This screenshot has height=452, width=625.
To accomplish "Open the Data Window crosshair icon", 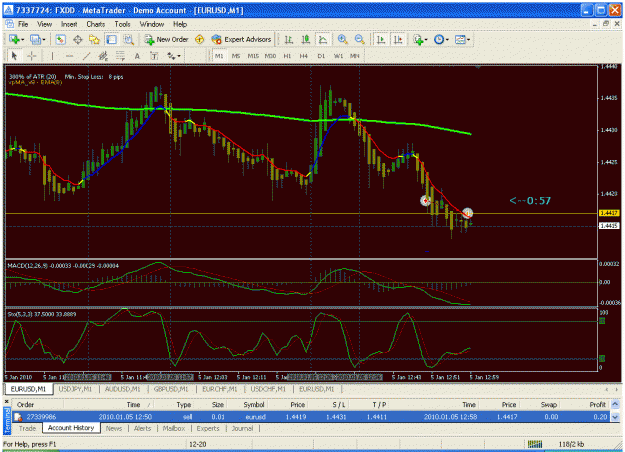I will [78, 39].
